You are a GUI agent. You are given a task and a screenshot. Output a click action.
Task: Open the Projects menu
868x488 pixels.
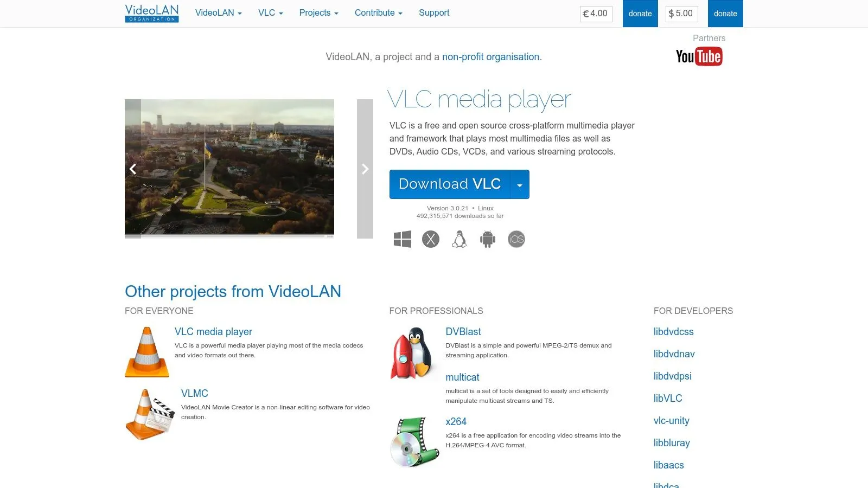[318, 12]
